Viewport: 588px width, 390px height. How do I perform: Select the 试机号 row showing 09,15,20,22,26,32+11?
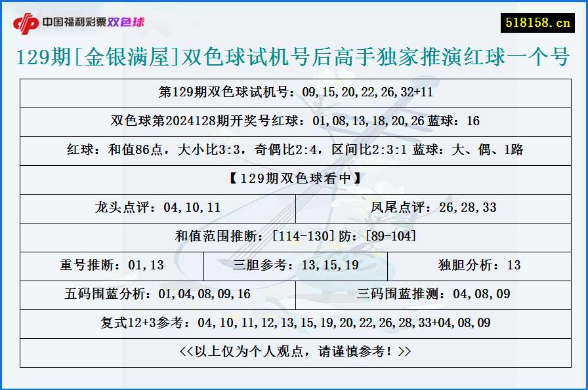pos(294,92)
